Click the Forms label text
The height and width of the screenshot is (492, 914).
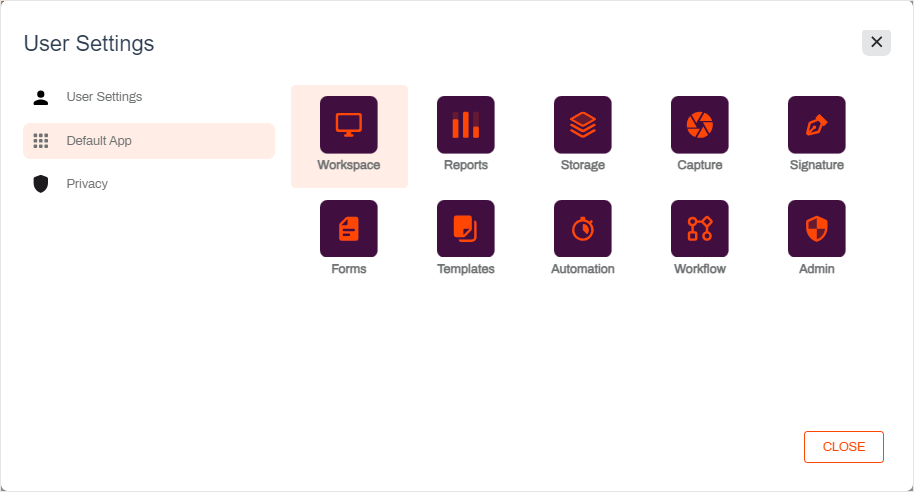point(349,269)
